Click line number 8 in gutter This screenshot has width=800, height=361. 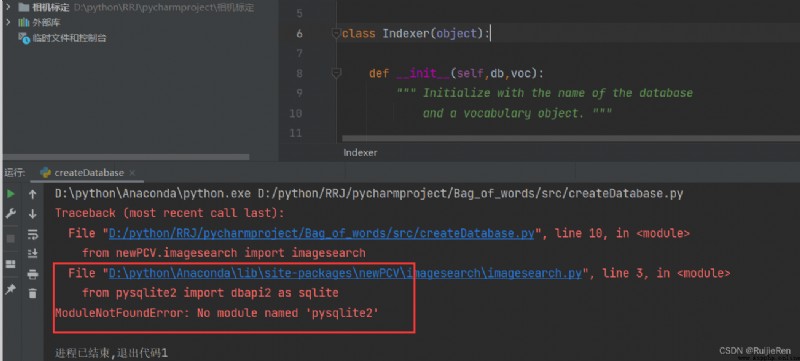tap(299, 73)
